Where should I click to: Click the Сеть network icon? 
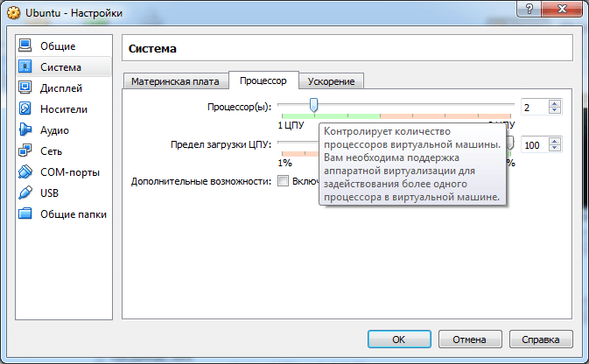pos(25,150)
